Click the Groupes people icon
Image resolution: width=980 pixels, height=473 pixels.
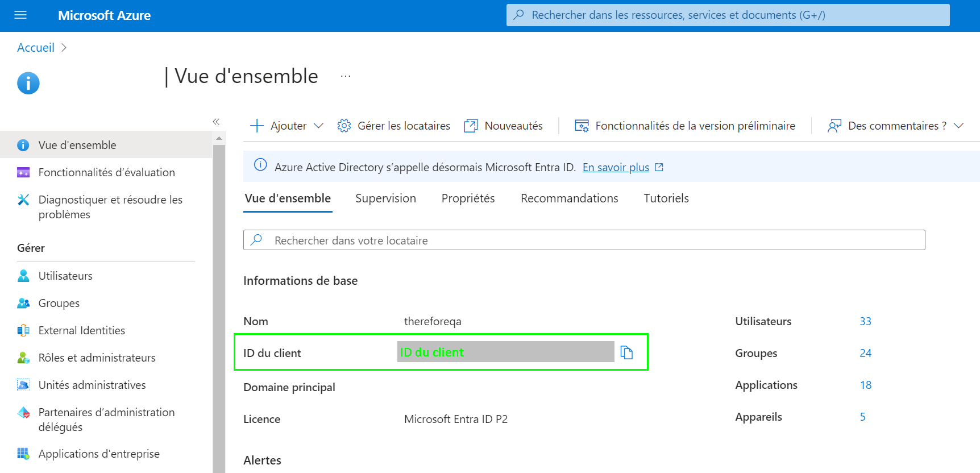pyautogui.click(x=23, y=303)
